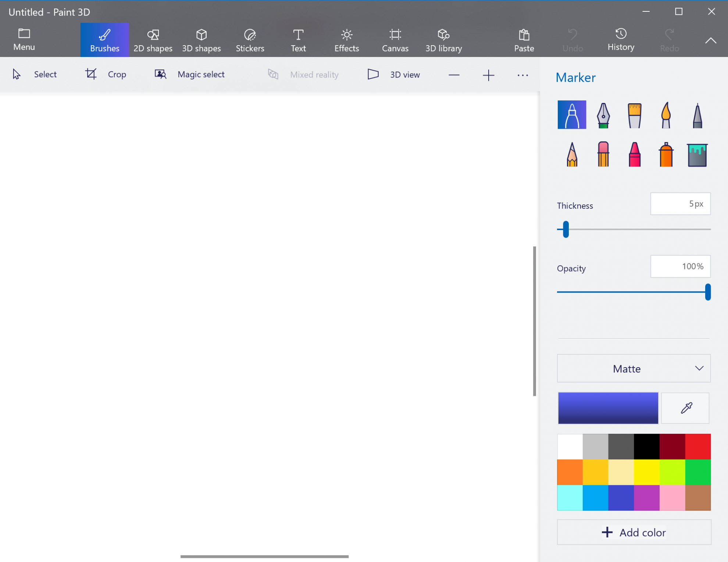Select the Fill bucket tool

697,154
